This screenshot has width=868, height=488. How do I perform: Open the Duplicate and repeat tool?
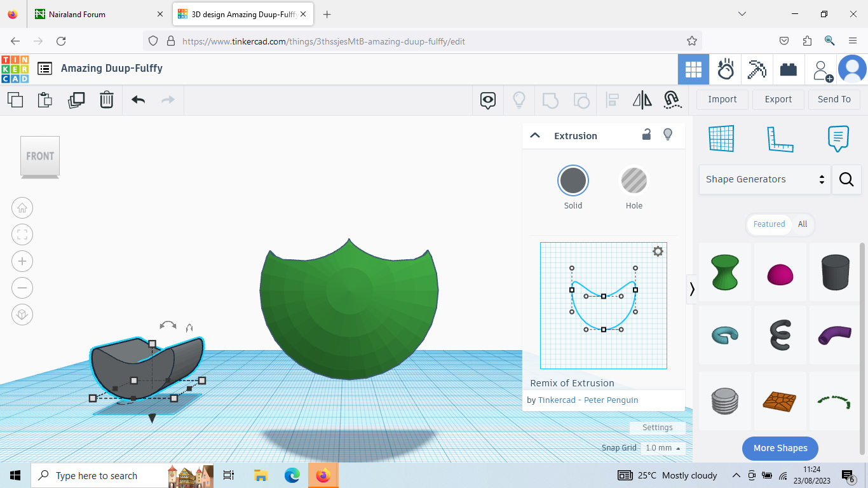click(76, 100)
